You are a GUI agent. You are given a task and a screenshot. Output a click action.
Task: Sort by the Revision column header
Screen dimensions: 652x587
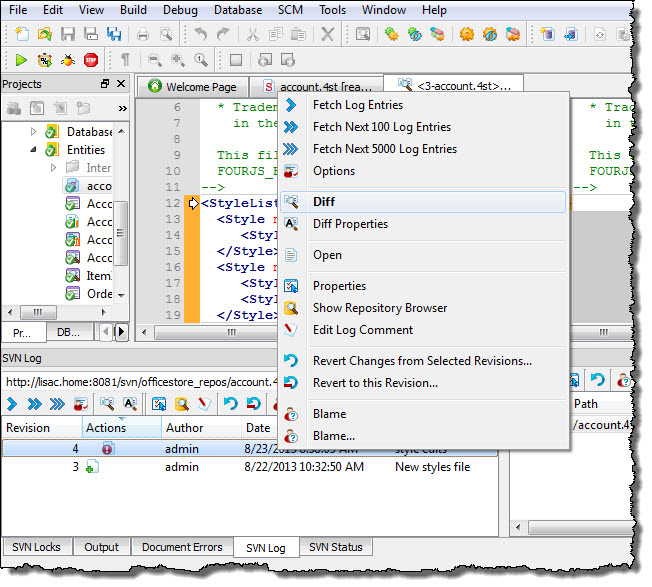pyautogui.click(x=42, y=428)
